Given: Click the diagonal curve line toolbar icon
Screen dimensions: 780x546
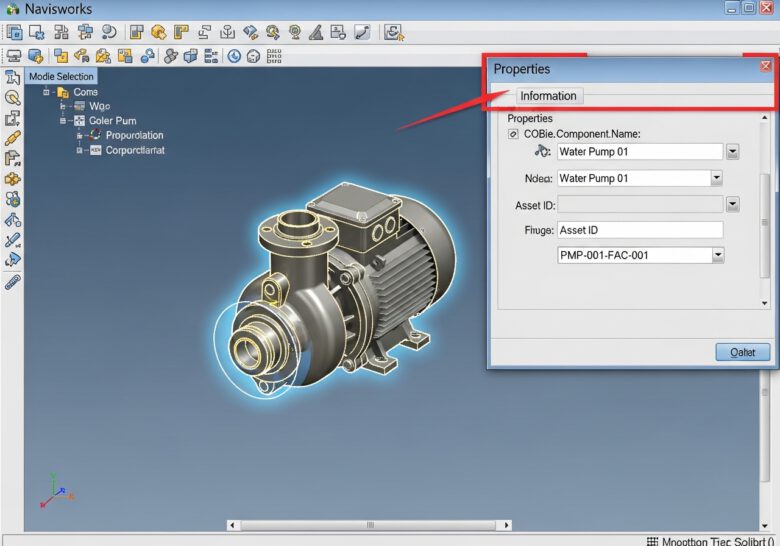Looking at the screenshot, I should (362, 32).
